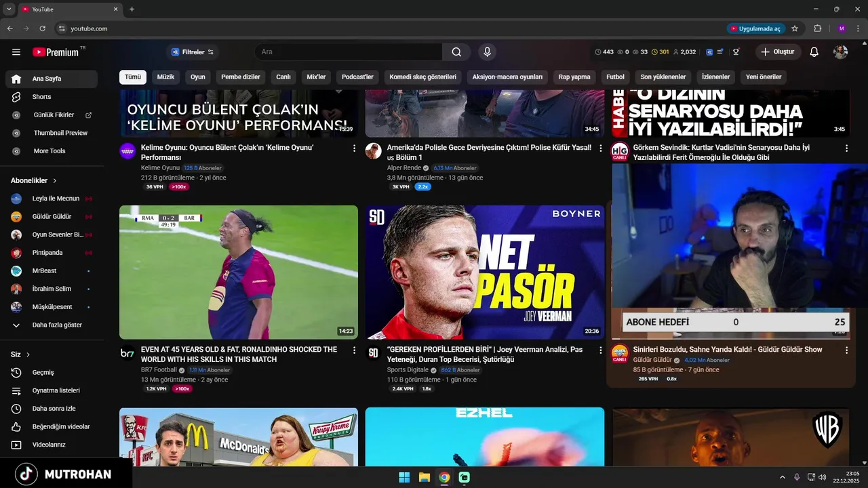
Task: Select the Komedi skeç gösterileri chip
Action: pos(422,77)
